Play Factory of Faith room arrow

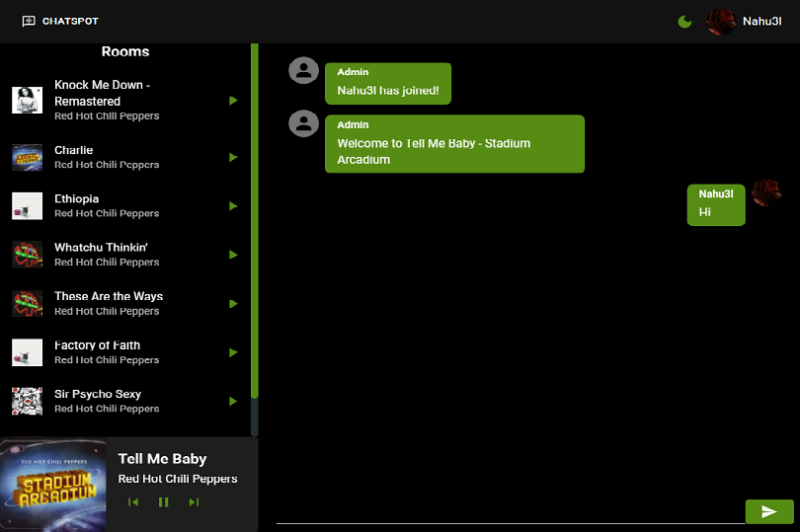[x=233, y=352]
